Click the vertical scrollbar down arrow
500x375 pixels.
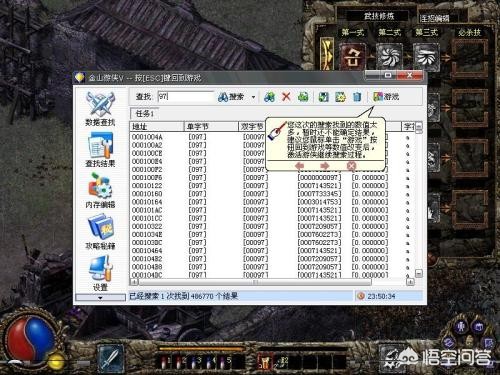click(x=419, y=273)
